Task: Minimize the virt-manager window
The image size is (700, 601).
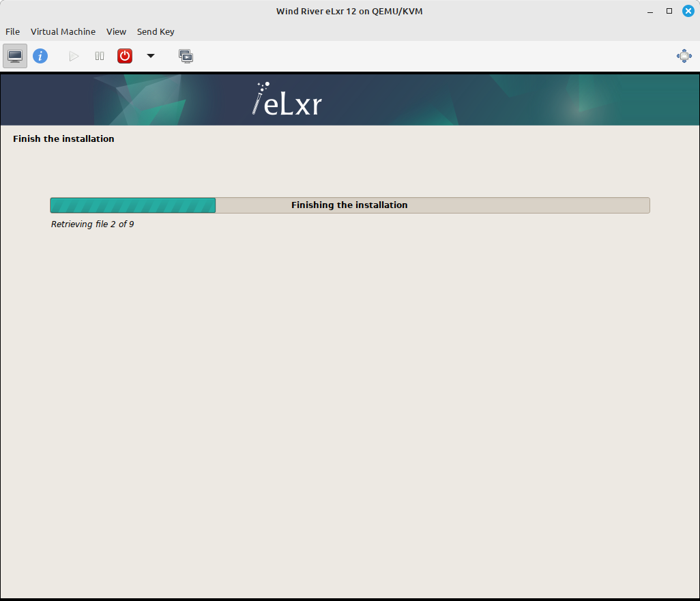Action: (650, 11)
